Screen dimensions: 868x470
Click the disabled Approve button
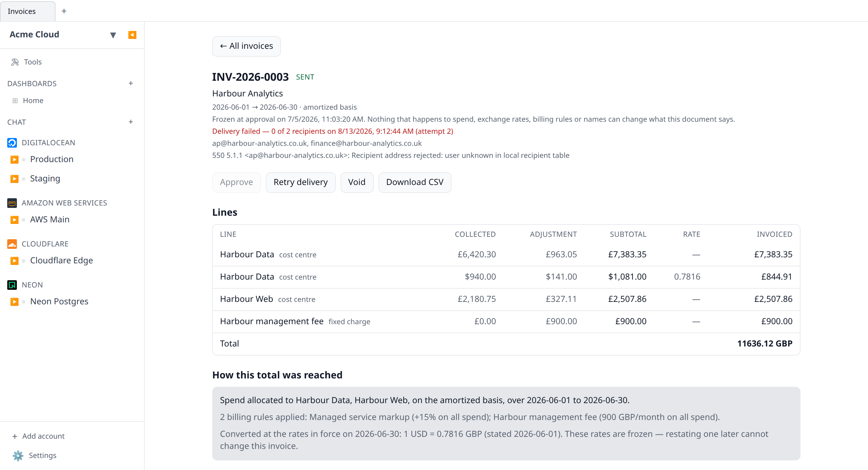(x=237, y=182)
